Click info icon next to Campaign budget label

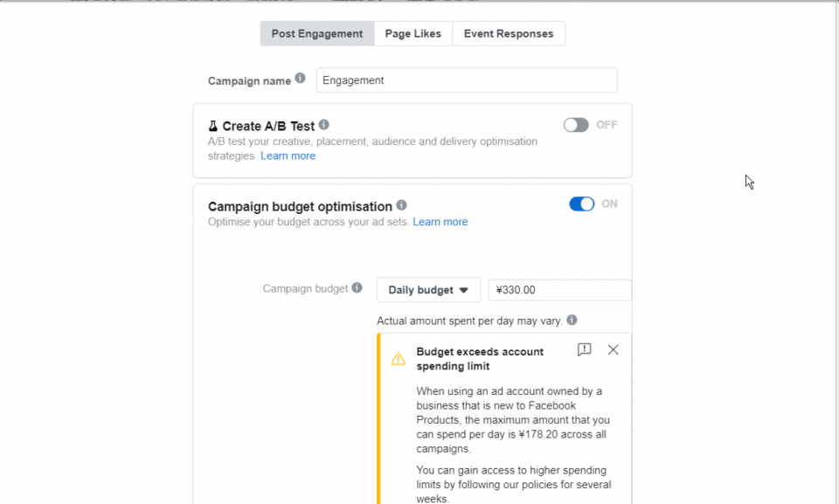(357, 288)
